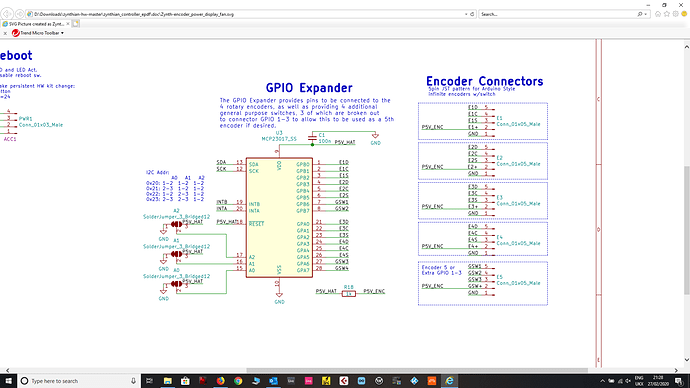The width and height of the screenshot is (690, 388).
Task: Click the browser Forward arrow button
Action: (x=19, y=14)
